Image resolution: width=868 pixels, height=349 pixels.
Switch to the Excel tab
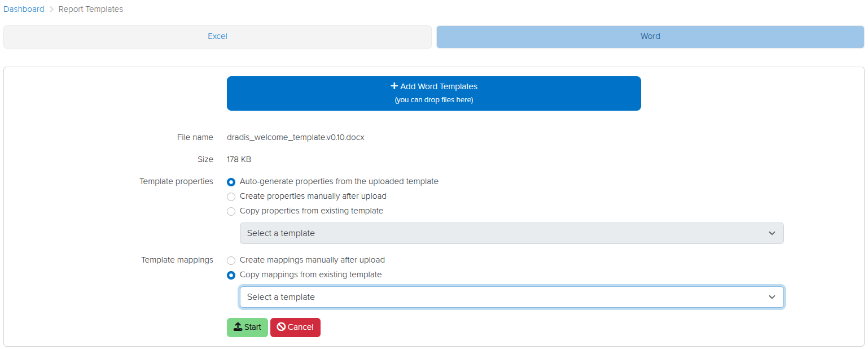click(x=217, y=37)
